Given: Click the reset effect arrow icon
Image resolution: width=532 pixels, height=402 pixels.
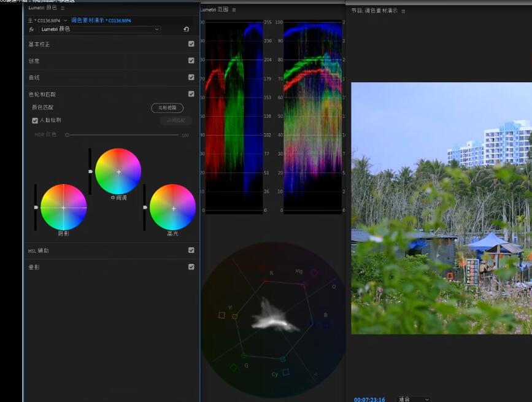Looking at the screenshot, I should coord(186,29).
